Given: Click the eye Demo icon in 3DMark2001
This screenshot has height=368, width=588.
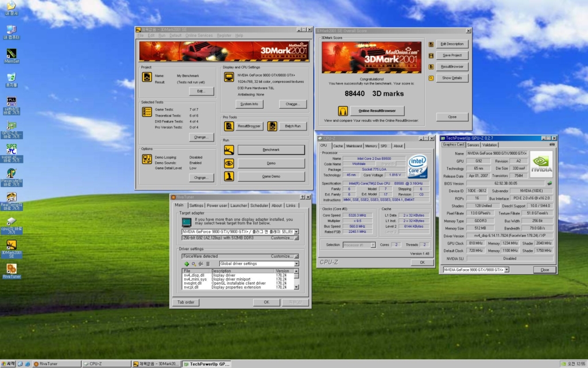Looking at the screenshot, I should [x=229, y=163].
